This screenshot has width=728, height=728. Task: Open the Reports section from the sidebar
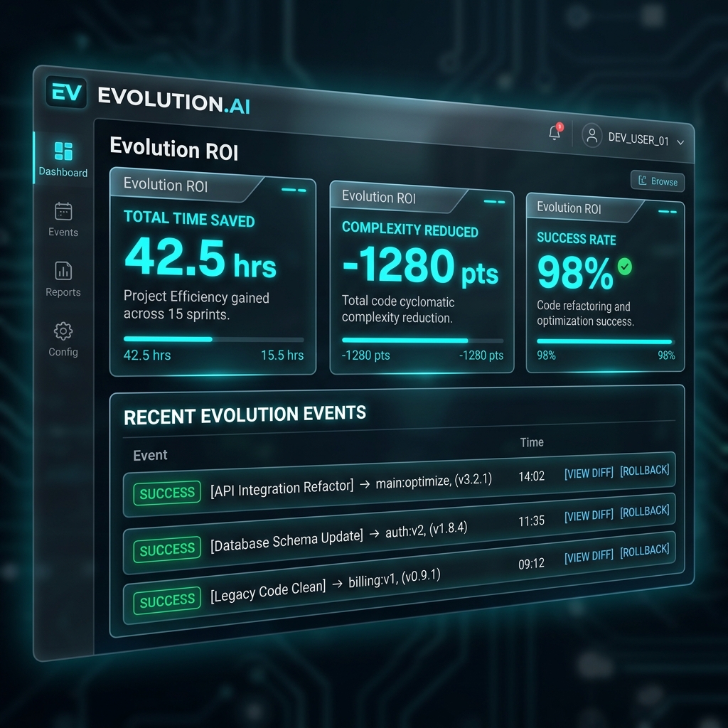pos(63,270)
